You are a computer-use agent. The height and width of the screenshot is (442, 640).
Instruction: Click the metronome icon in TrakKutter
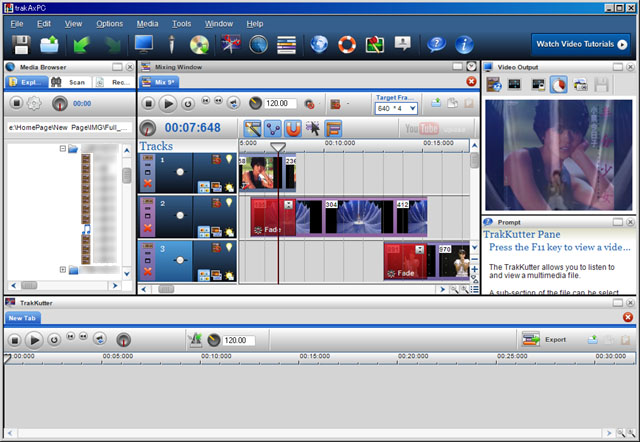(x=195, y=340)
